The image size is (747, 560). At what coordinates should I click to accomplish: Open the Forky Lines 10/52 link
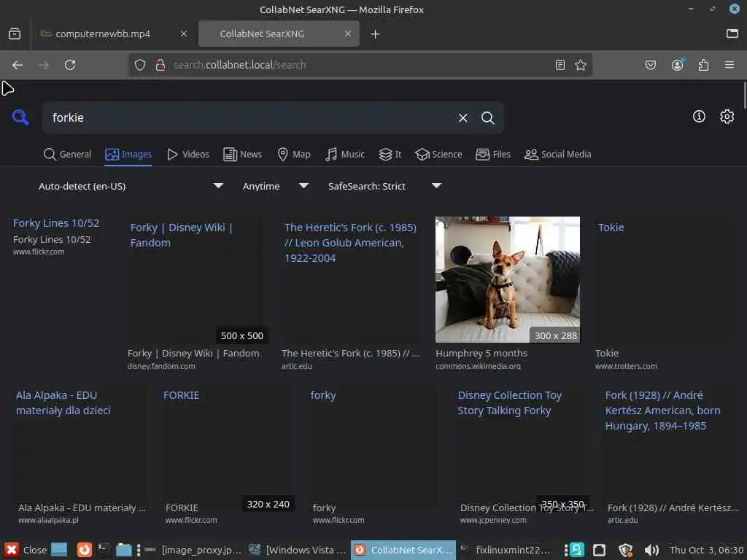point(56,223)
